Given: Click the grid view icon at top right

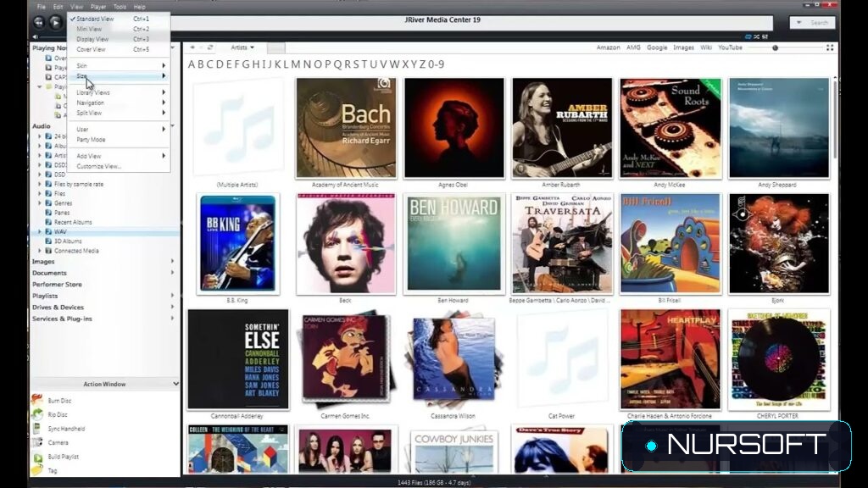Looking at the screenshot, I should [x=830, y=47].
